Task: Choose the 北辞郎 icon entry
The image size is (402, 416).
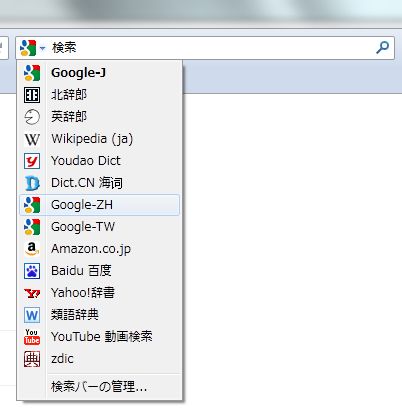Action: 32,95
